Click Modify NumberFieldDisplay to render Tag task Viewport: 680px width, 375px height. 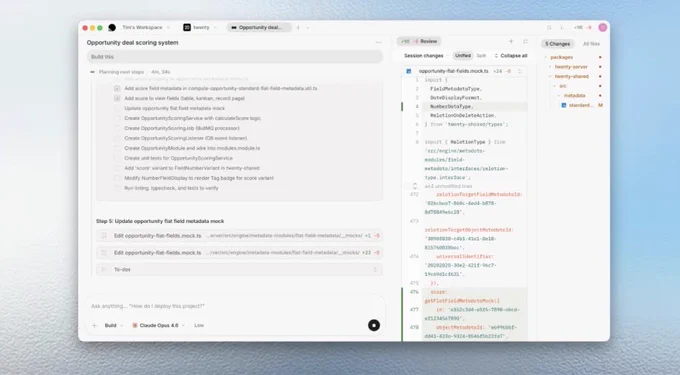click(x=199, y=178)
